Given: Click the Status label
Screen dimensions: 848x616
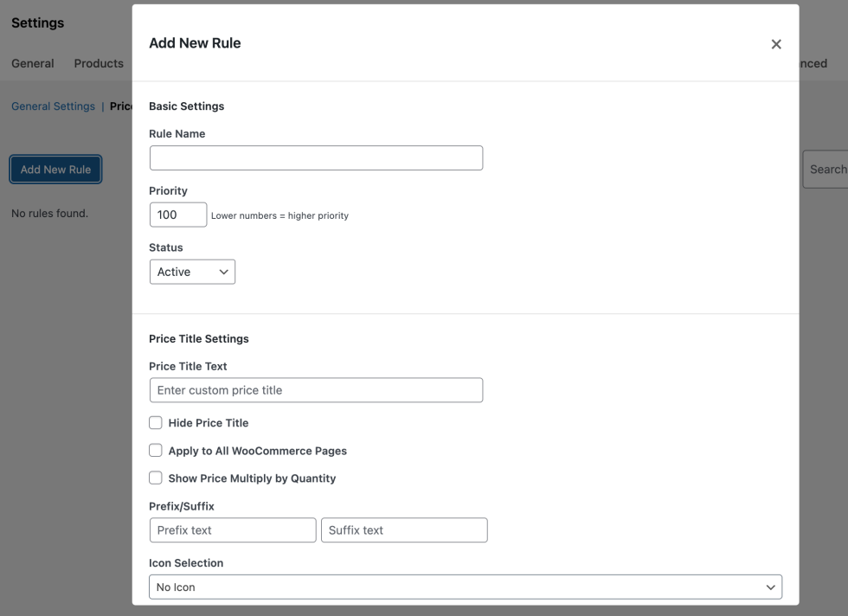Looking at the screenshot, I should (166, 247).
